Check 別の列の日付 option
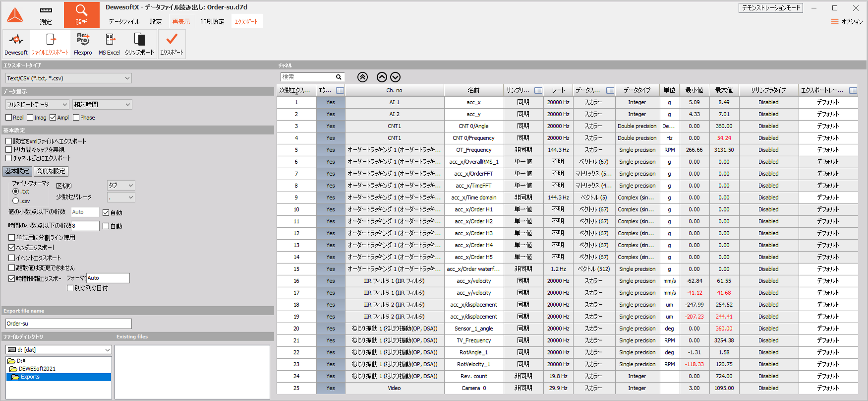 tap(70, 288)
